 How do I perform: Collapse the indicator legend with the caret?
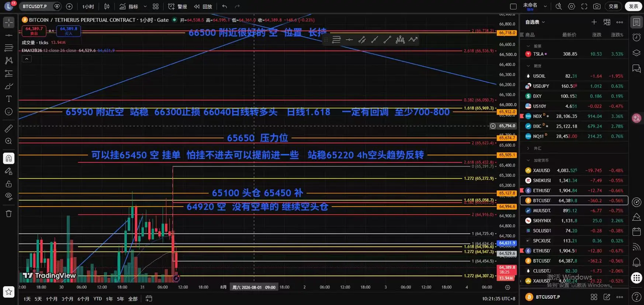pyautogui.click(x=27, y=59)
